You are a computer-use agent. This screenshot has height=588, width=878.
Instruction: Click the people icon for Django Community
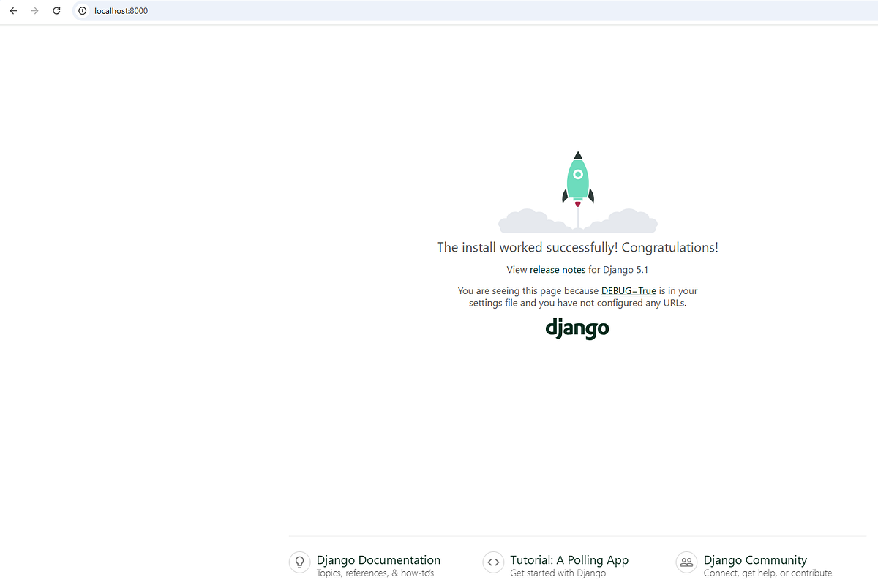pos(686,562)
